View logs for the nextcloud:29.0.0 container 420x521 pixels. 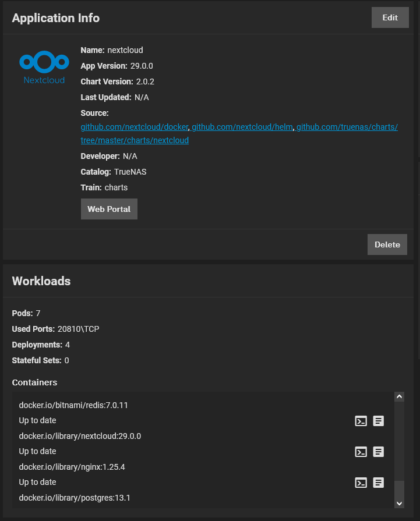378,452
